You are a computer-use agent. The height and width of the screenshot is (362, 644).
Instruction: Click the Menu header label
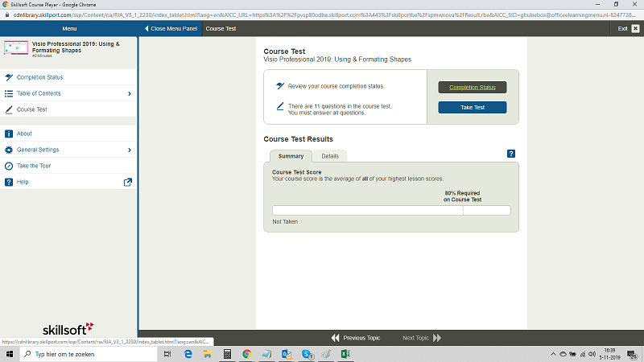point(69,29)
